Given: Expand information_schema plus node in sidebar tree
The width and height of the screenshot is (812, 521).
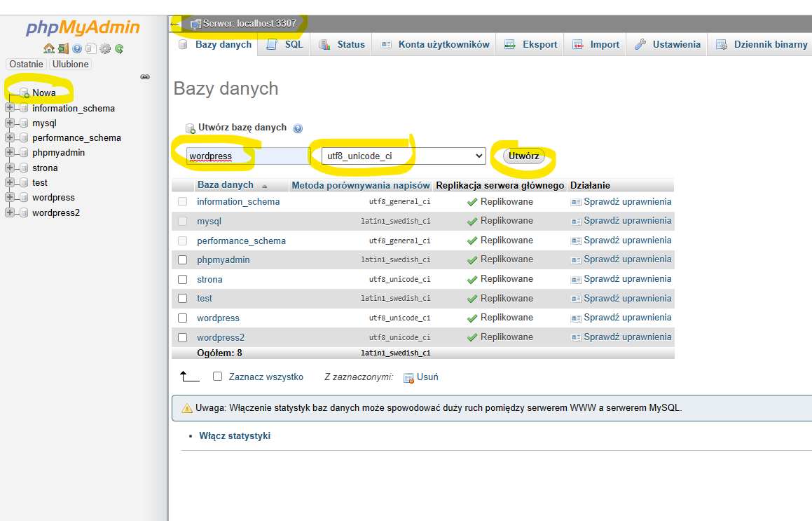Looking at the screenshot, I should [x=9, y=108].
